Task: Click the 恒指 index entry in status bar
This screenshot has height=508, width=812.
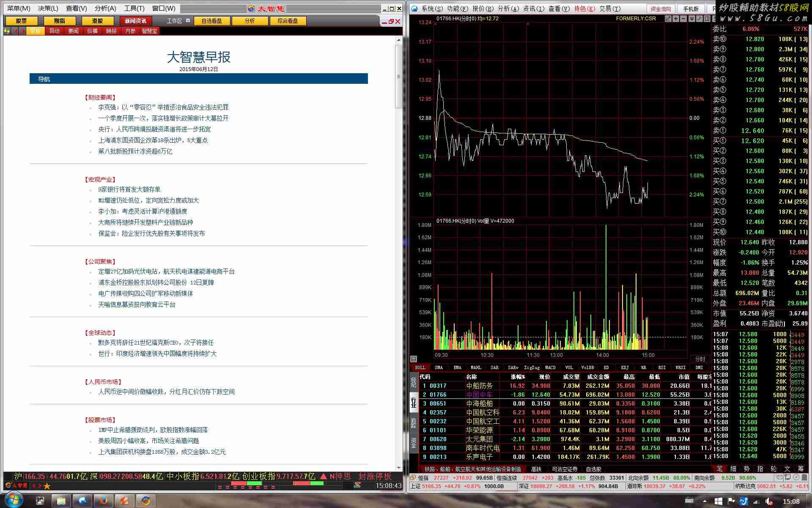Action: [x=456, y=478]
